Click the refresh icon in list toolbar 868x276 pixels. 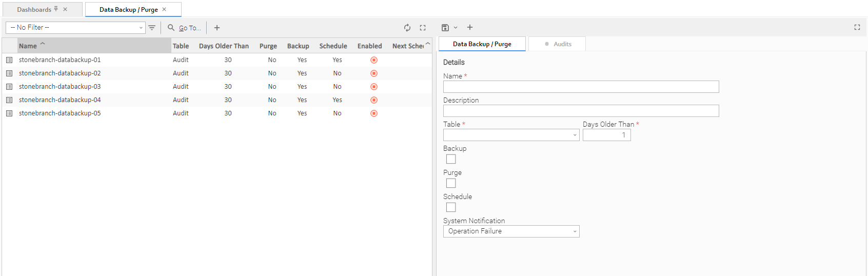(x=407, y=28)
